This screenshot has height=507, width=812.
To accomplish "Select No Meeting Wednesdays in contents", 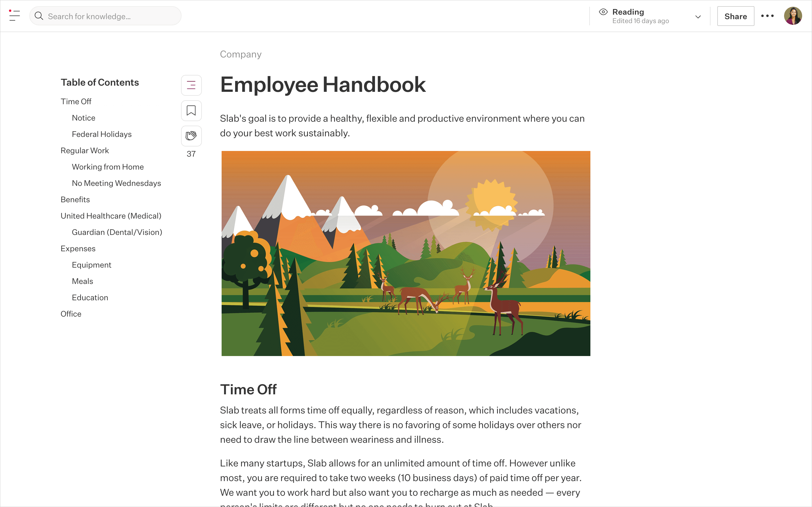I will pos(116,183).
